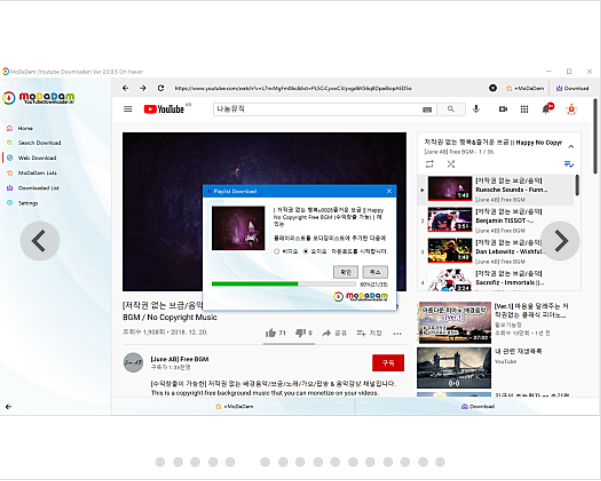Jump to the last carousel dot
This screenshot has height=481, width=601.
pos(440,462)
